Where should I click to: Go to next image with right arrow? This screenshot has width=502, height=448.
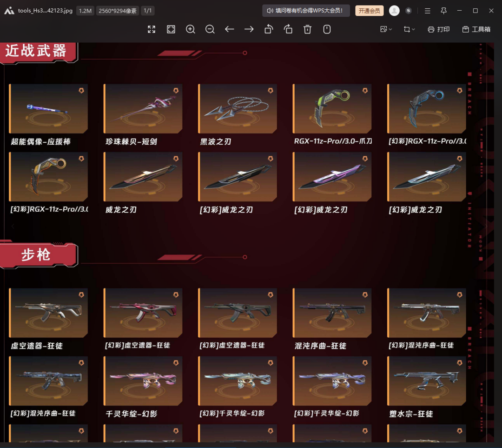point(249,29)
